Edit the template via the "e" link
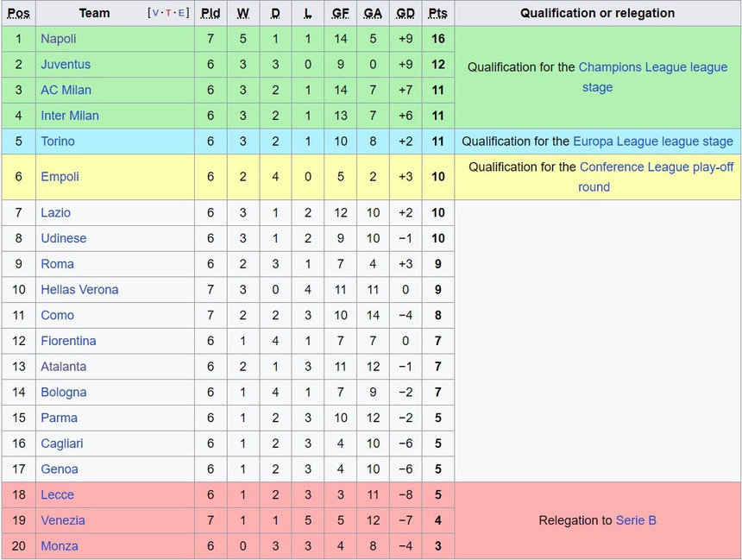Image resolution: width=742 pixels, height=560 pixels. pyautogui.click(x=180, y=13)
